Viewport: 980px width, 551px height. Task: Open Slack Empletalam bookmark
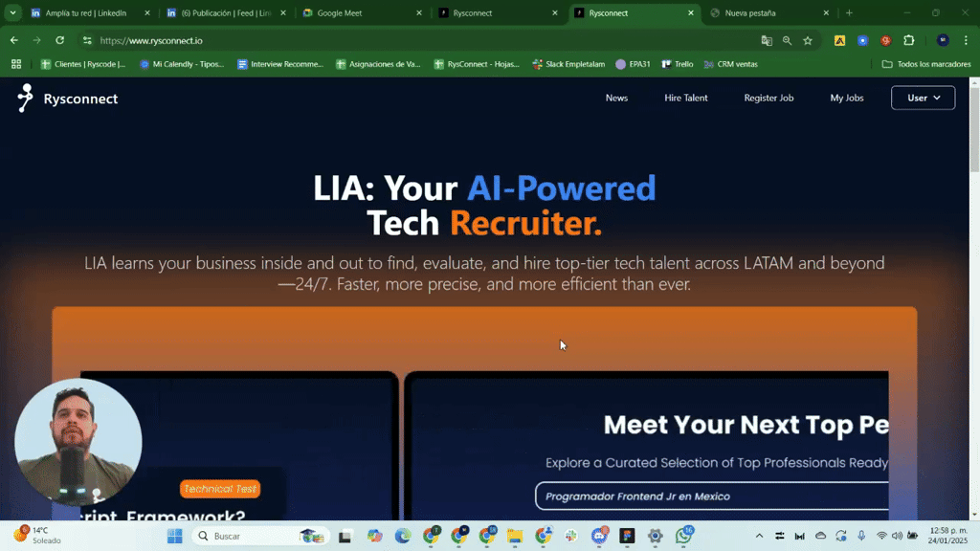click(x=568, y=64)
